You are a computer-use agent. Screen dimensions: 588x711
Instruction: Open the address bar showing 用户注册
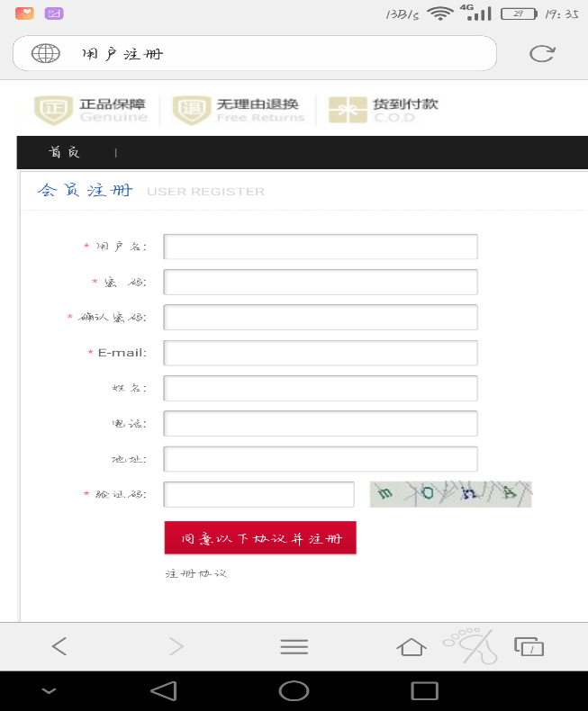(255, 53)
